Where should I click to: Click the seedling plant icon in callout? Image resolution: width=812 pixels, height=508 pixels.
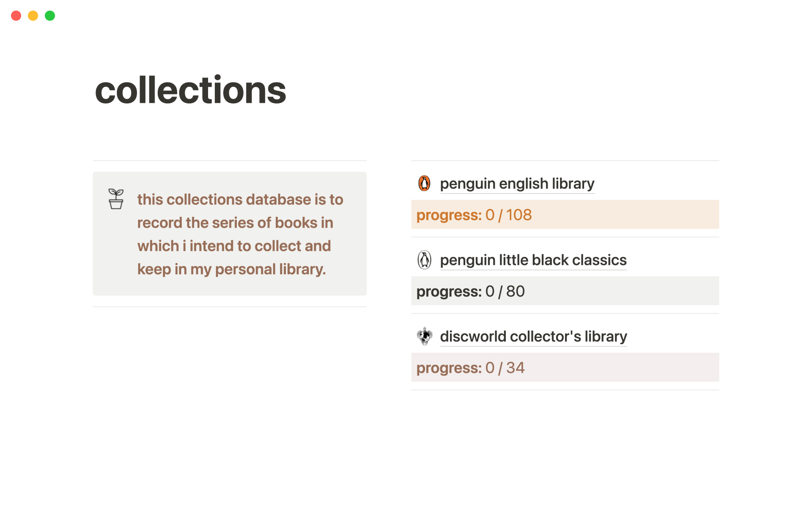[x=116, y=199]
